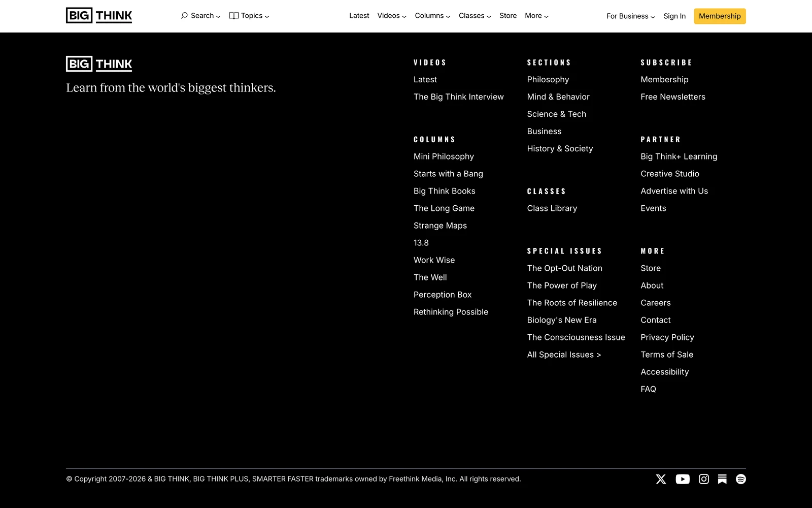The width and height of the screenshot is (812, 508).
Task: Open Rethinking Possible link
Action: (x=451, y=312)
